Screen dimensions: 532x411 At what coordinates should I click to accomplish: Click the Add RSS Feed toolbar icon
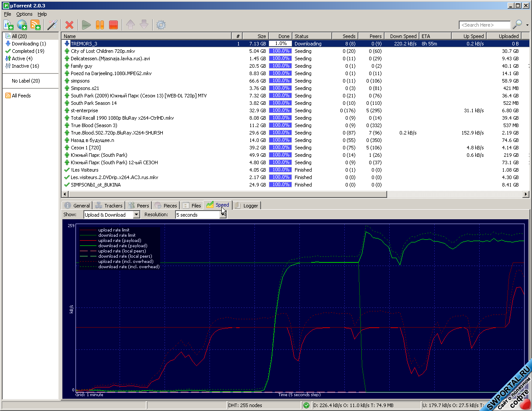36,25
